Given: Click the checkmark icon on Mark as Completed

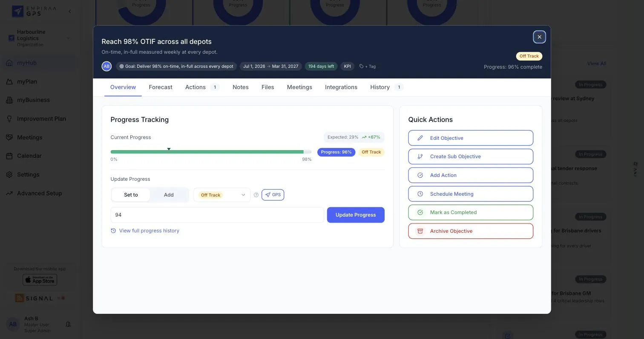Looking at the screenshot, I should [x=420, y=212].
